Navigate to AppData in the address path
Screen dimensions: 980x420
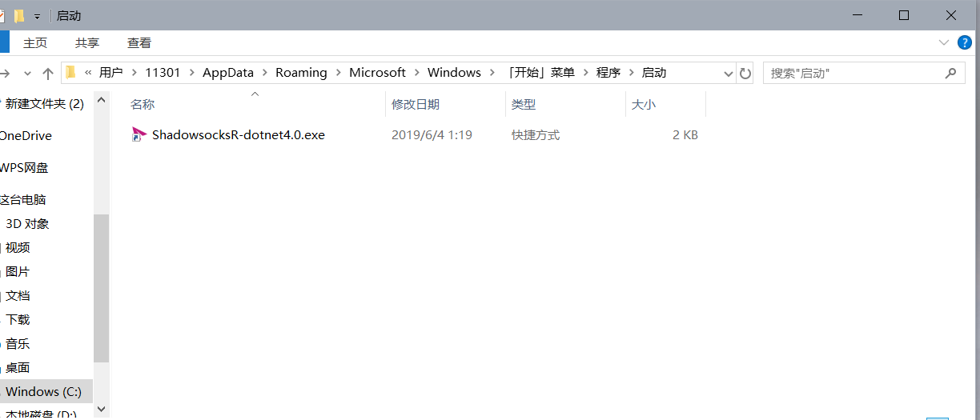point(228,72)
